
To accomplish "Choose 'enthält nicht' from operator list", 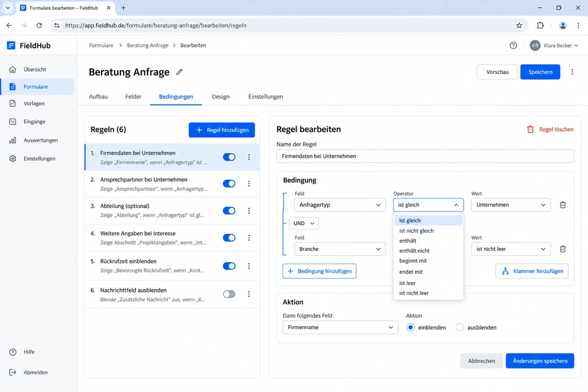I will click(428, 251).
